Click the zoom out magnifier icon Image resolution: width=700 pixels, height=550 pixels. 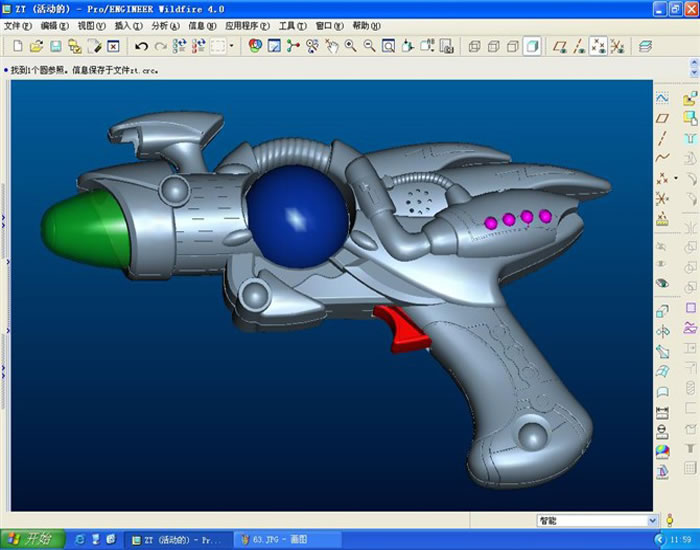370,46
